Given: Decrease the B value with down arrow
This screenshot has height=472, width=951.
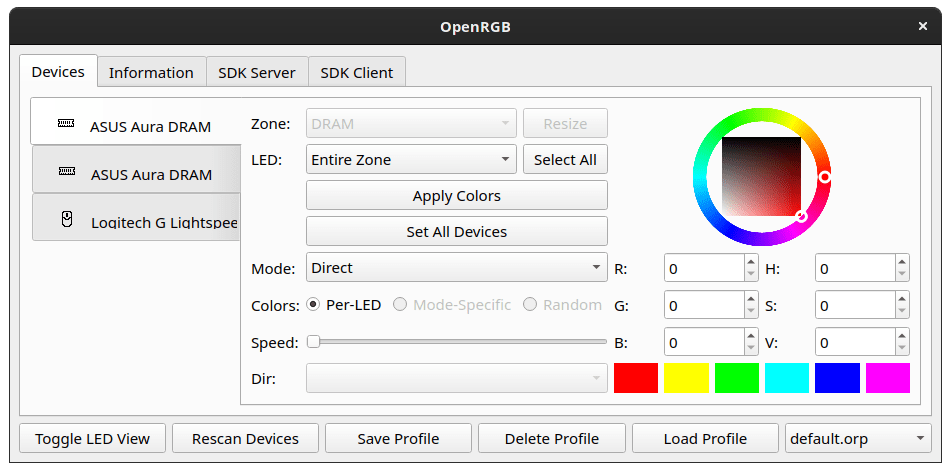Looking at the screenshot, I should [751, 349].
